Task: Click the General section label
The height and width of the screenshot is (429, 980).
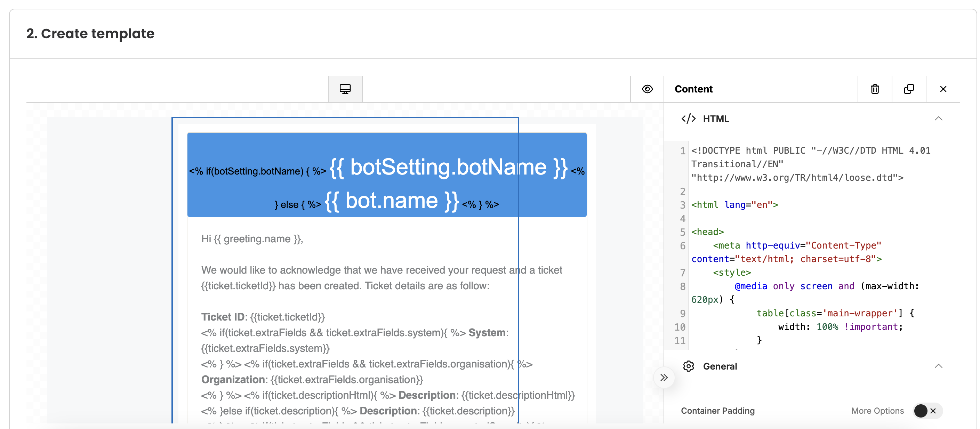Action: [720, 366]
